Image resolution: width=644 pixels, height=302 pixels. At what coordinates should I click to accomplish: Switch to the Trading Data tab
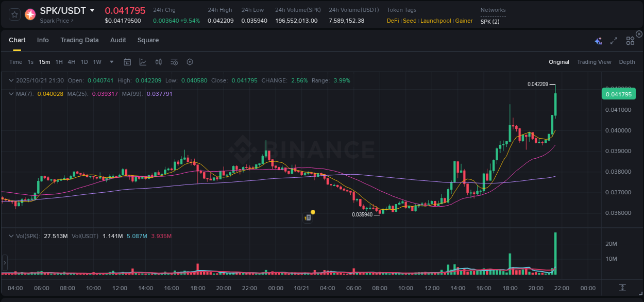click(x=79, y=40)
